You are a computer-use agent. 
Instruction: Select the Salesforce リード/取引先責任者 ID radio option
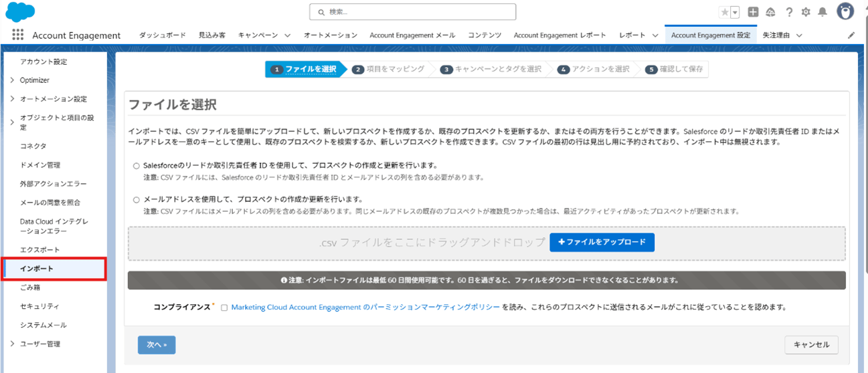click(137, 165)
